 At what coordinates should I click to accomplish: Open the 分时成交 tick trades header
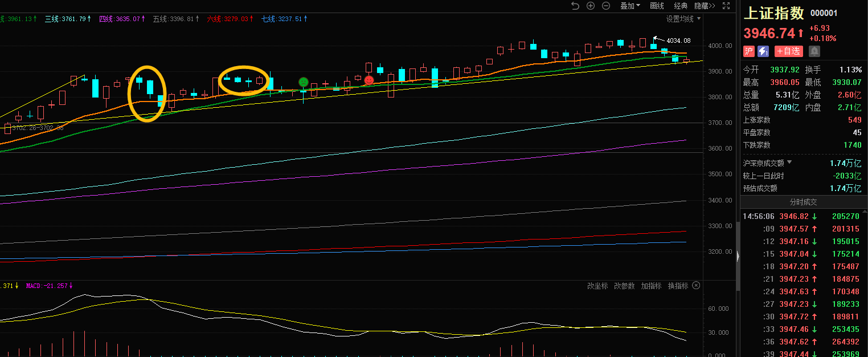coord(803,202)
